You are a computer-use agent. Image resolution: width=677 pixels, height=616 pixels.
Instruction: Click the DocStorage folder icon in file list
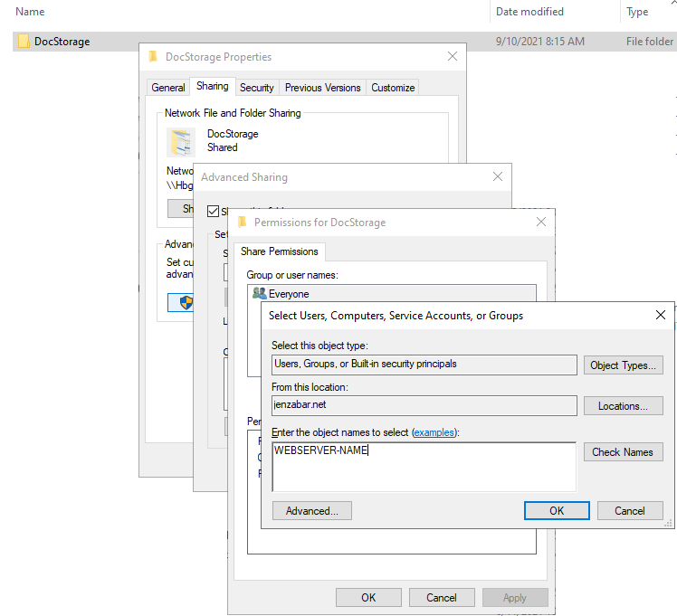[x=24, y=42]
